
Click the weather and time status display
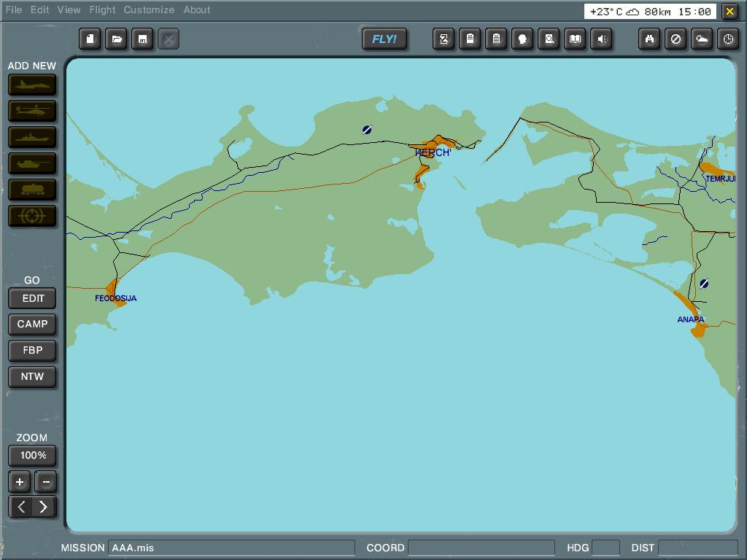click(x=650, y=12)
